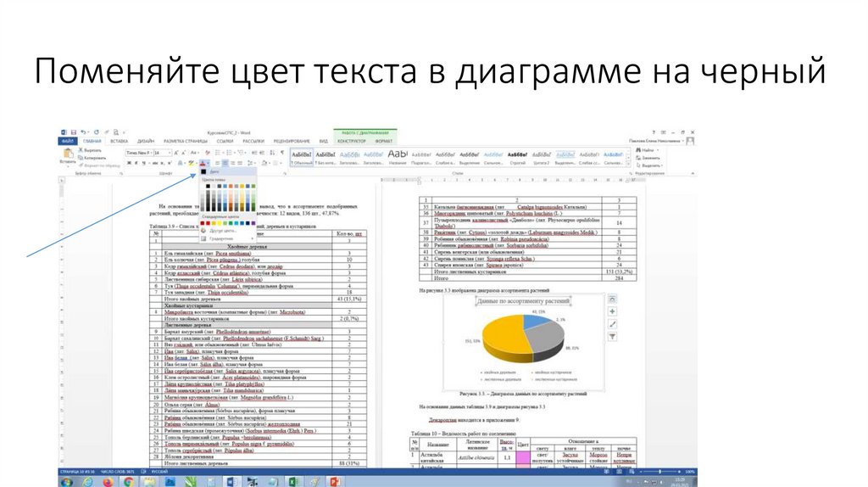Toggle underline Ч formatting
This screenshot has height=487, width=868.
pos(144,163)
